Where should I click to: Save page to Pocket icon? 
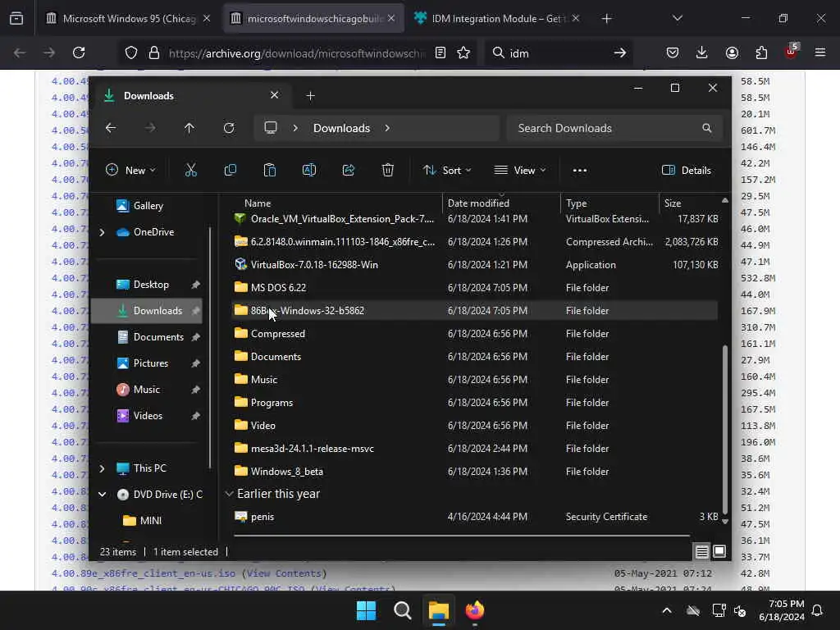[673, 52]
